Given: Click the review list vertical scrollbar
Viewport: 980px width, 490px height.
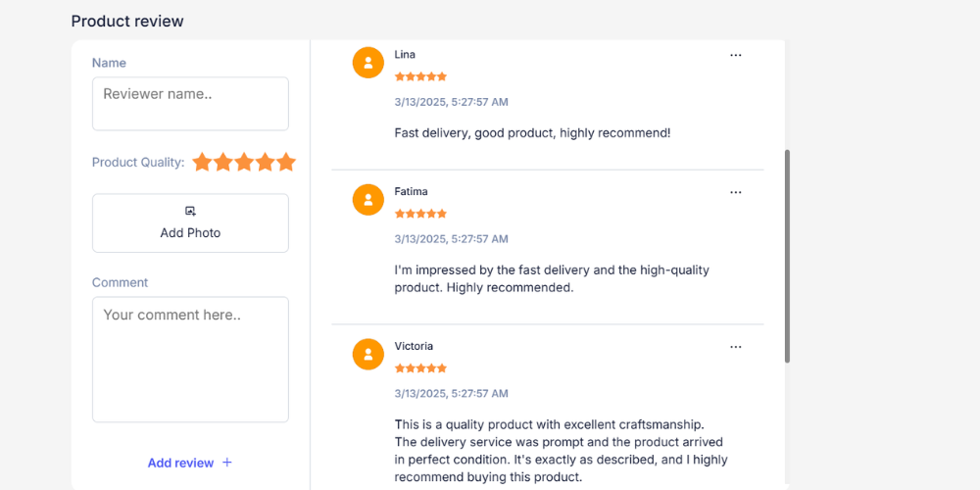Looking at the screenshot, I should [787, 257].
